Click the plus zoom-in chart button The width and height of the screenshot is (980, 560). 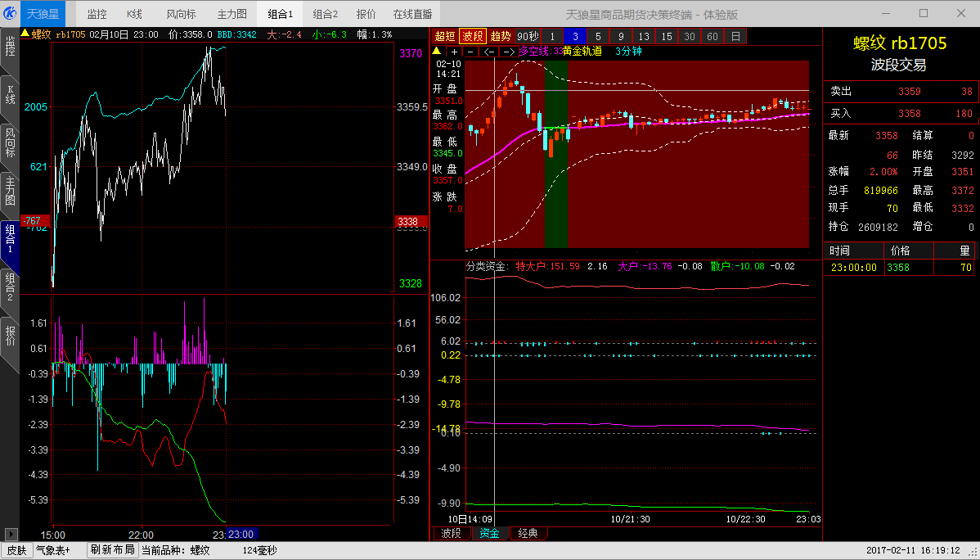pos(454,52)
